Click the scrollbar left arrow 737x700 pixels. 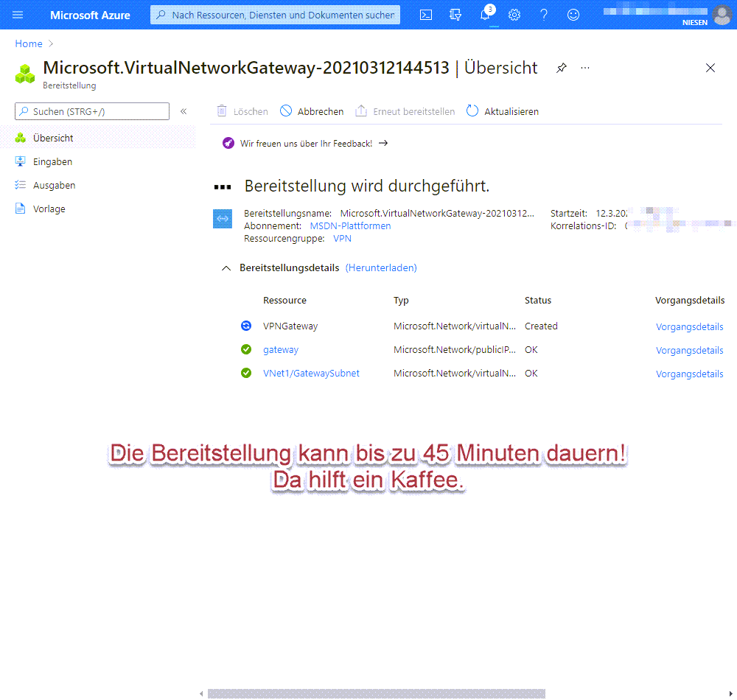[x=201, y=694]
